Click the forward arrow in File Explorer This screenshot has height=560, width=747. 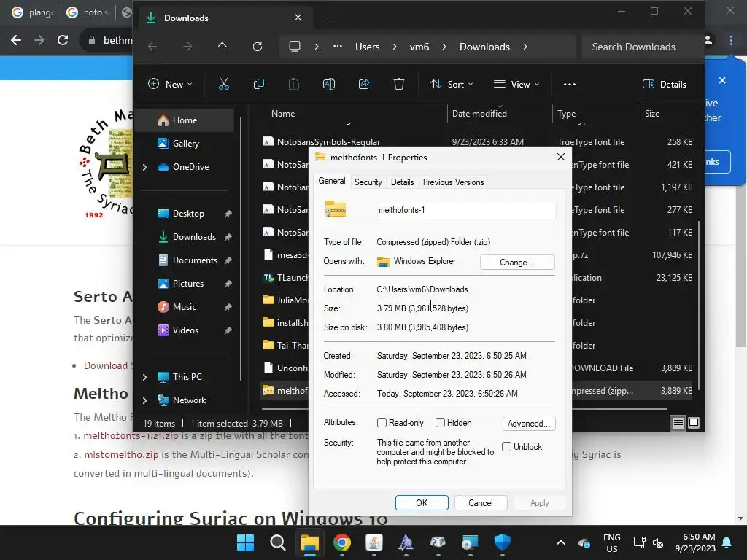[187, 47]
